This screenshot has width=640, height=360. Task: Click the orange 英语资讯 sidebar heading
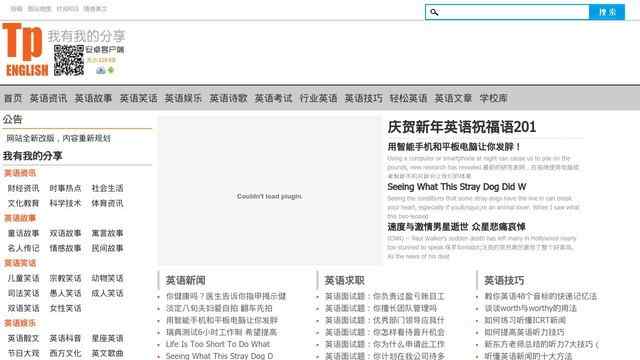click(x=20, y=173)
